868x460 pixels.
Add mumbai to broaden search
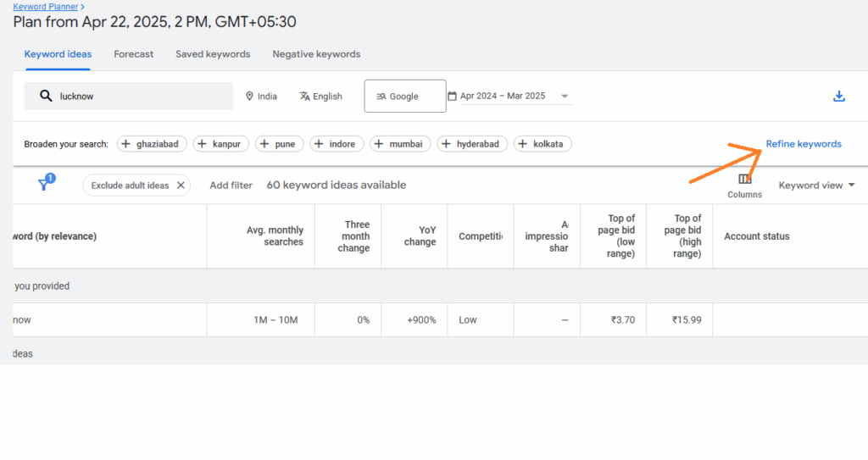[x=400, y=144]
